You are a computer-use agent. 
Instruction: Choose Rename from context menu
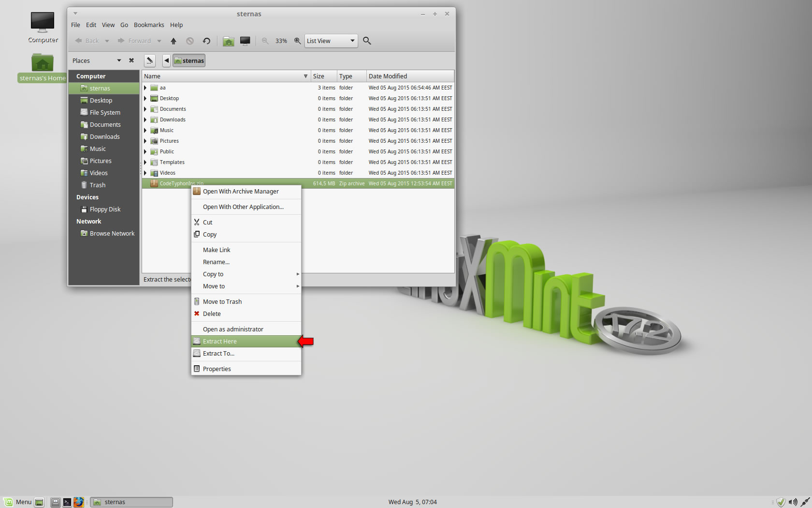pyautogui.click(x=246, y=262)
